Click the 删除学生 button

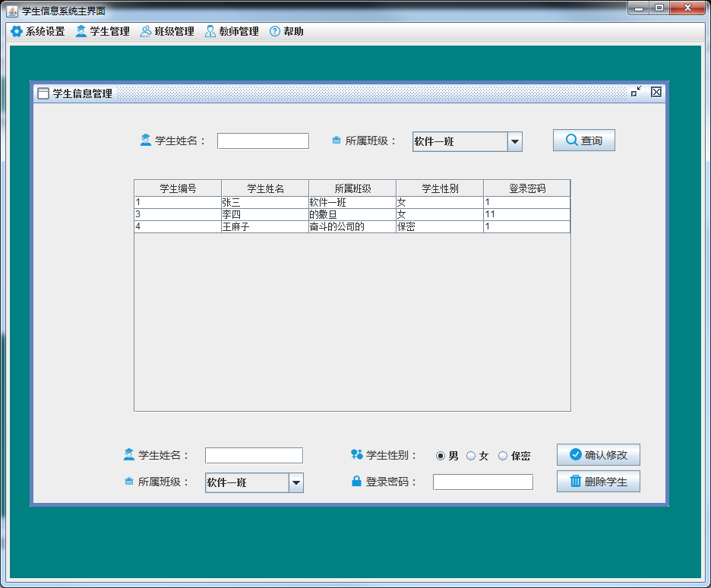pyautogui.click(x=598, y=482)
